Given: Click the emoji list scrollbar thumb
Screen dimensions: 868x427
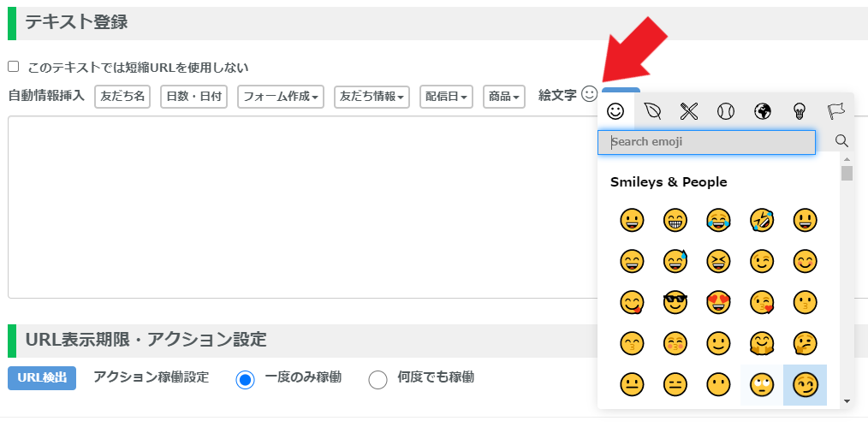Looking at the screenshot, I should click(x=847, y=173).
